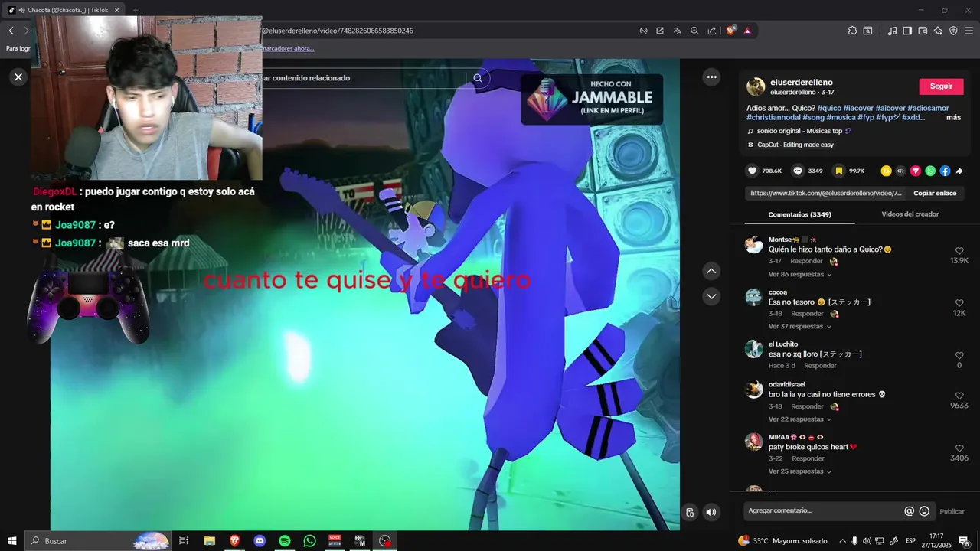Image resolution: width=980 pixels, height=551 pixels.
Task: Click the zoom-out magnifier in the address bar
Action: 694,31
